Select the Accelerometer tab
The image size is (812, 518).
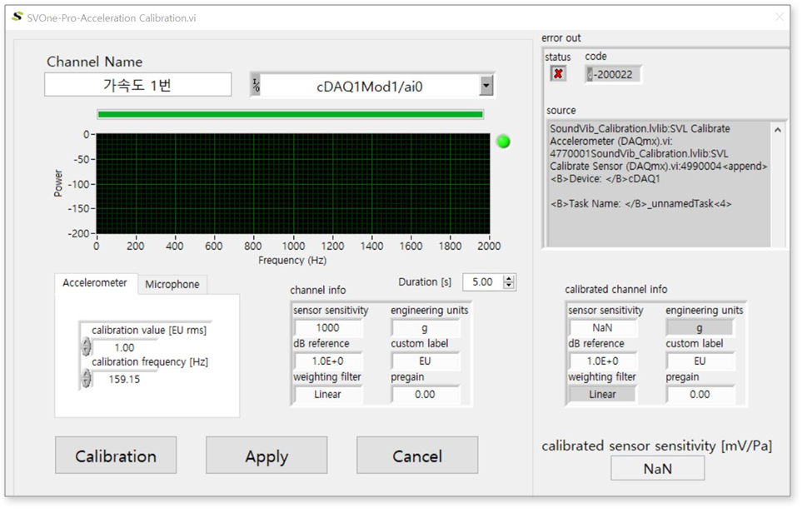pyautogui.click(x=96, y=284)
